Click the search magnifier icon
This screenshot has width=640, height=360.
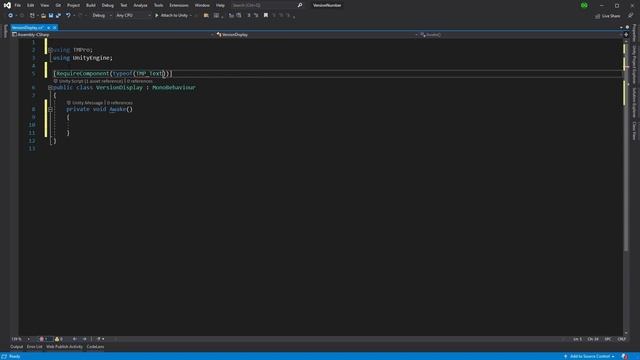pos(300,5)
